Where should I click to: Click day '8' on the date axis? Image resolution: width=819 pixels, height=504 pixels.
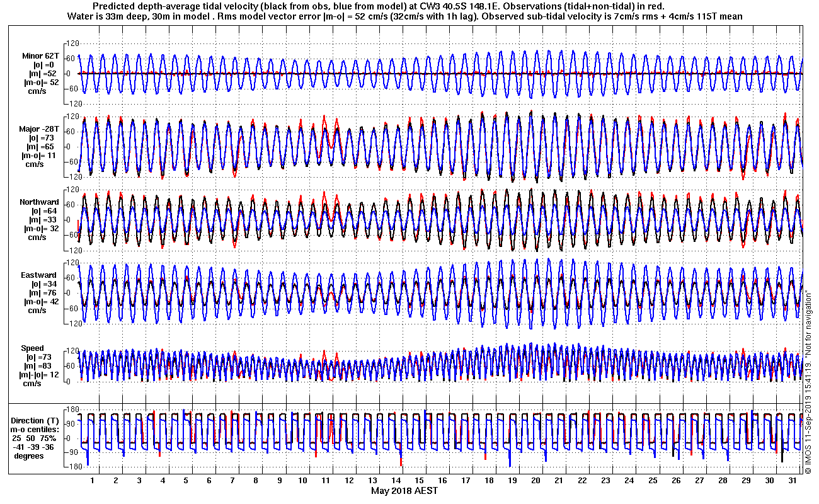click(x=256, y=480)
